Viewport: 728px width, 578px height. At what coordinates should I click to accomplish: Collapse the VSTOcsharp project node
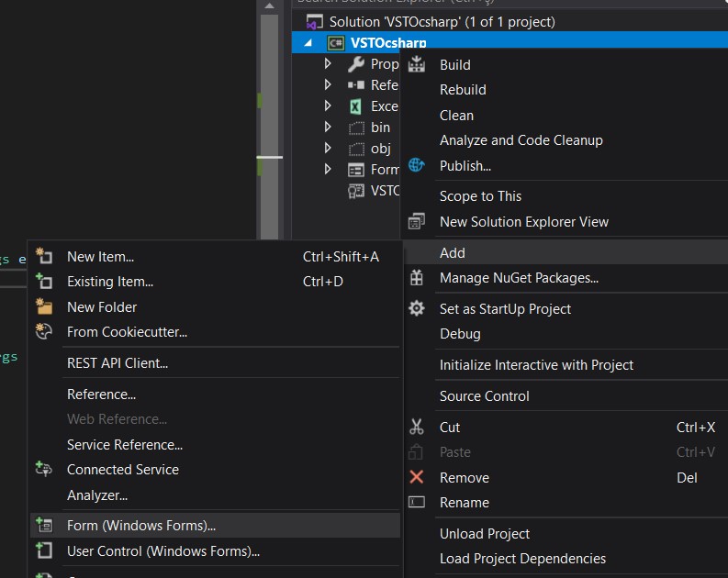coord(308,43)
